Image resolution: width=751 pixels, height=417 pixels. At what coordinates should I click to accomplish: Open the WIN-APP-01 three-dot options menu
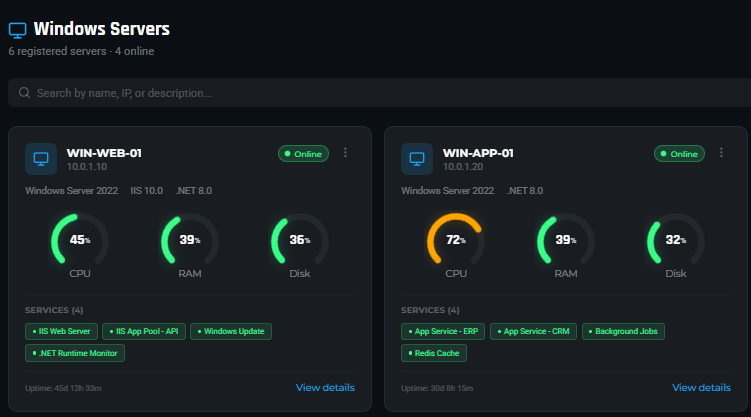(721, 153)
